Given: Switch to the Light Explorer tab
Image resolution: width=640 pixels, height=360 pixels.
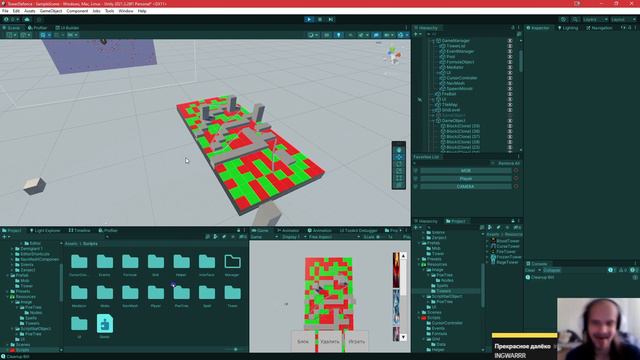Looking at the screenshot, I should (45, 231).
